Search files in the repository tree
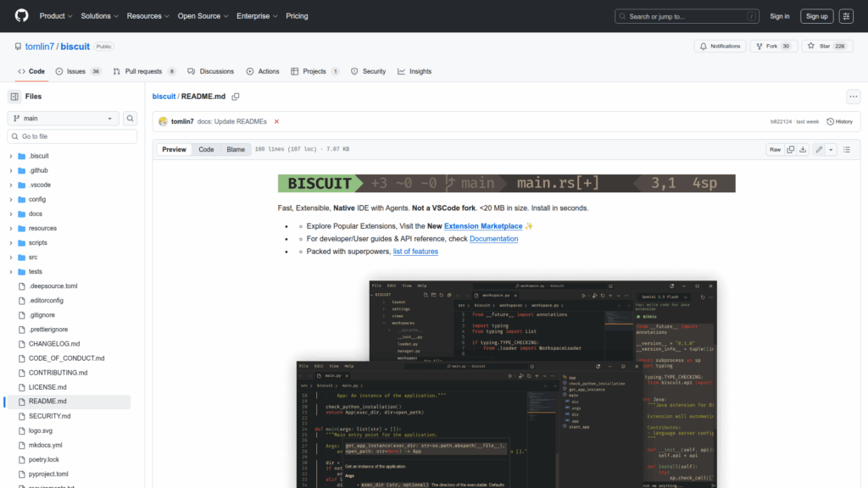This screenshot has width=868, height=488. [x=130, y=119]
